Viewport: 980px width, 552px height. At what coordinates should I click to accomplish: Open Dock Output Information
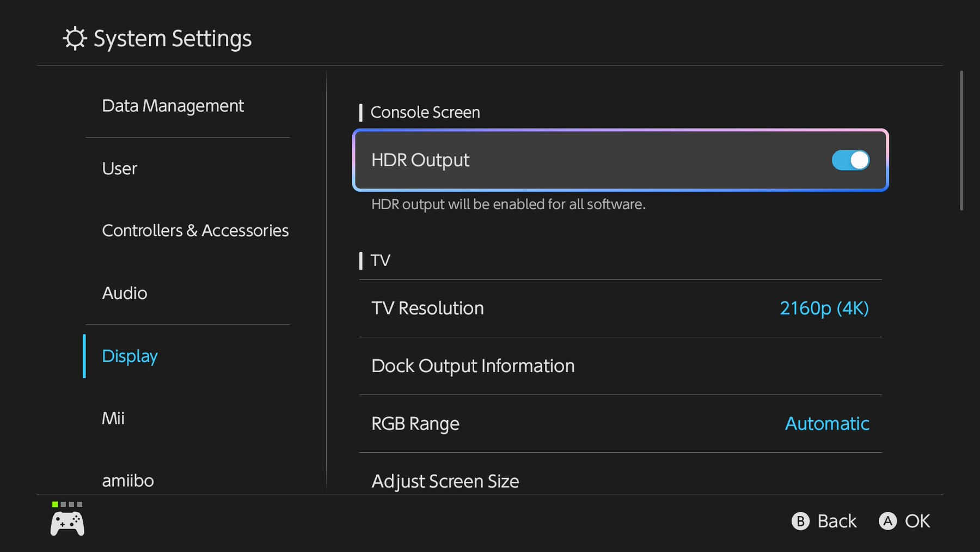point(621,366)
